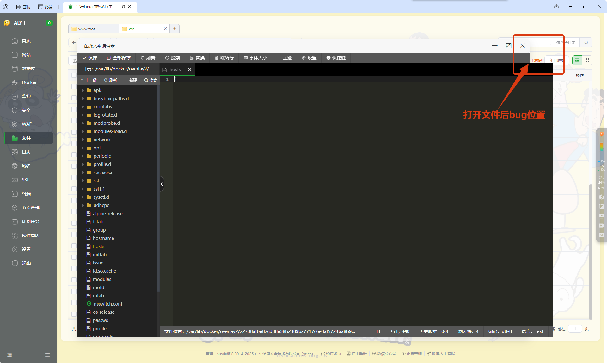
Task: Open the 软件商店 software store page
Action: tap(31, 235)
